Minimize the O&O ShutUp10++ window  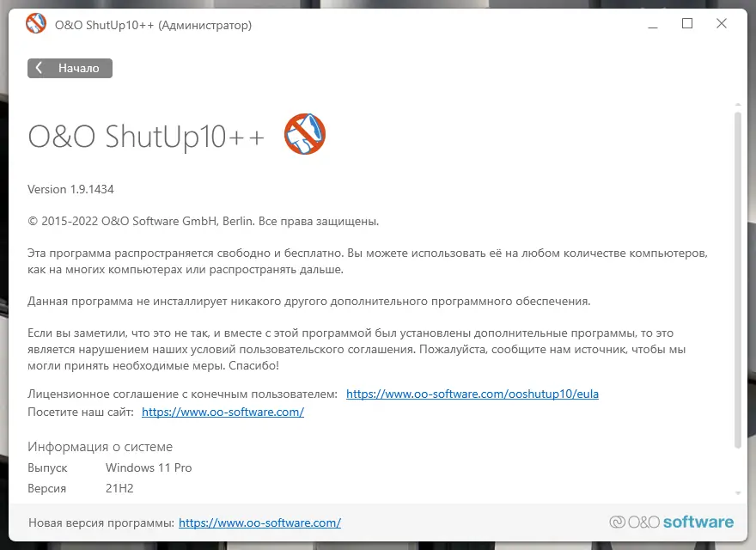pyautogui.click(x=653, y=24)
